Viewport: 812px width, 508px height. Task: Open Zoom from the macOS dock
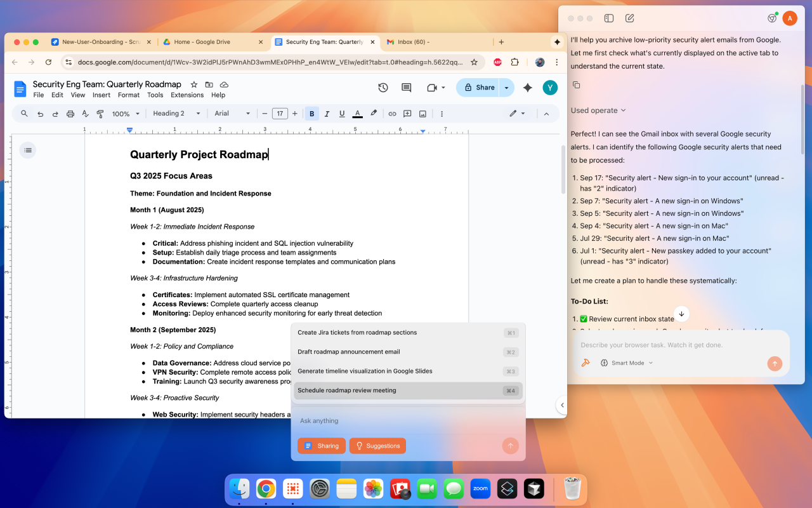(x=480, y=488)
